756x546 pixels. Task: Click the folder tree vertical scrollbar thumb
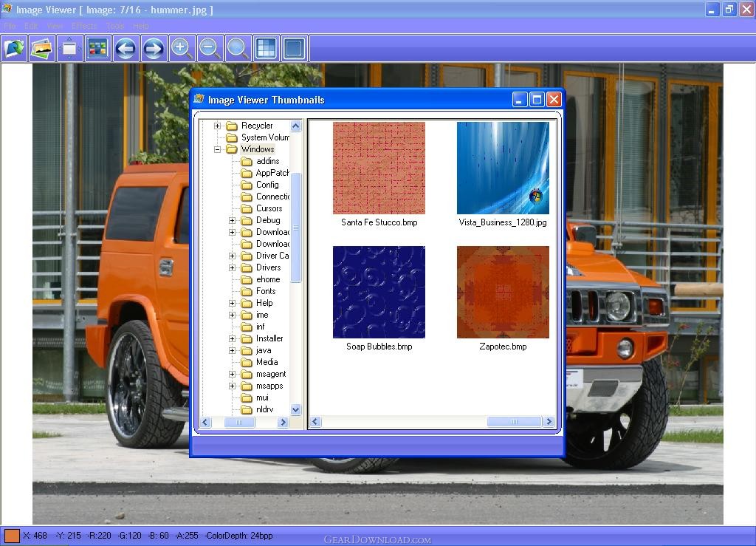[295, 227]
